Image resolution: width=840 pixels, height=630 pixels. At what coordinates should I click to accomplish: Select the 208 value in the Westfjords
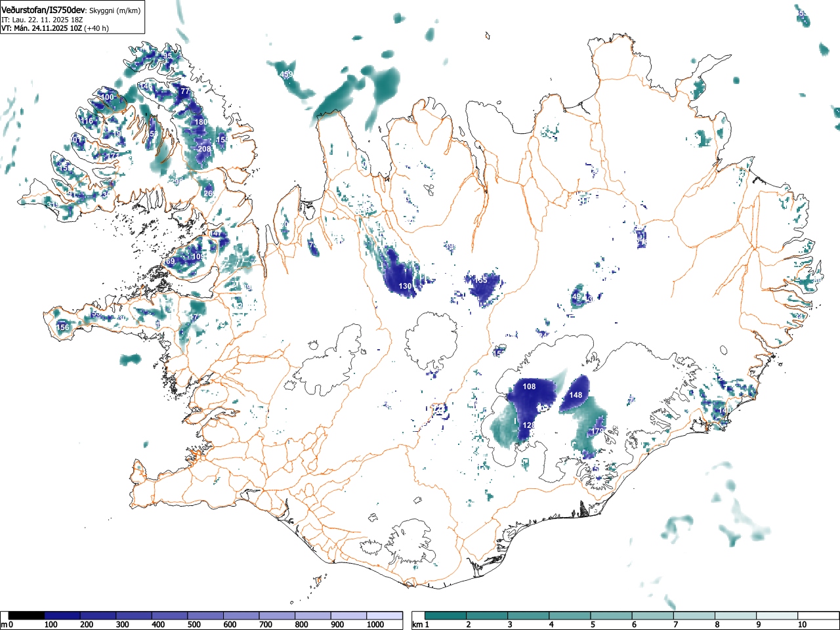tap(205, 149)
